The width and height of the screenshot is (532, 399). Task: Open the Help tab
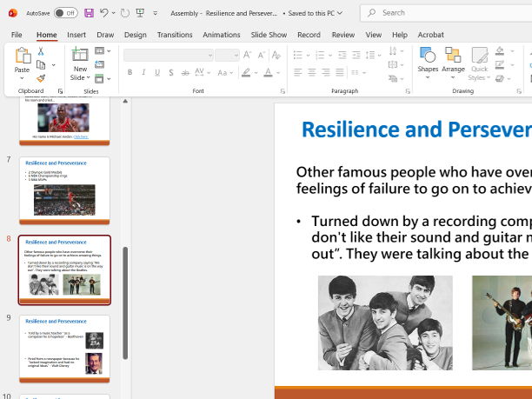(x=399, y=35)
